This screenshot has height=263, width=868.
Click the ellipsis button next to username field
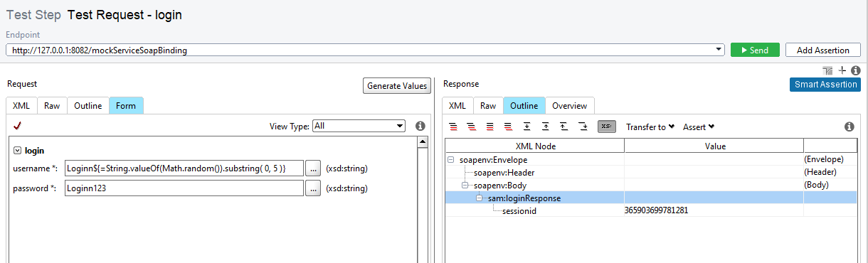pyautogui.click(x=313, y=168)
